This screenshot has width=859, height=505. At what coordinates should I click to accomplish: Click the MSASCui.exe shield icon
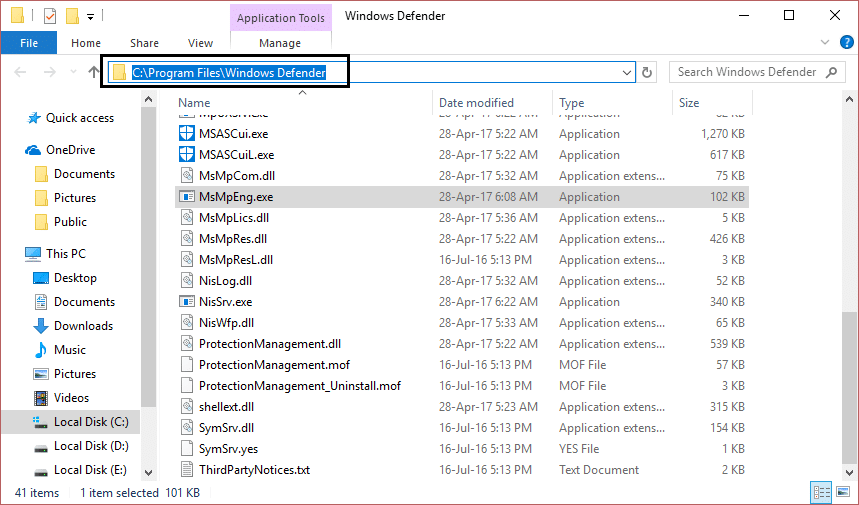187,134
